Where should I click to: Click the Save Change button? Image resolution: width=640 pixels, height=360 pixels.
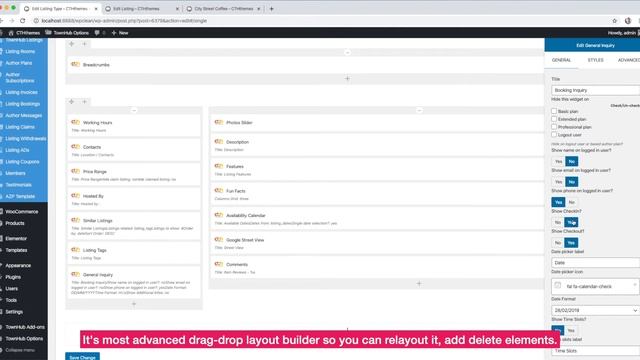(x=82, y=356)
